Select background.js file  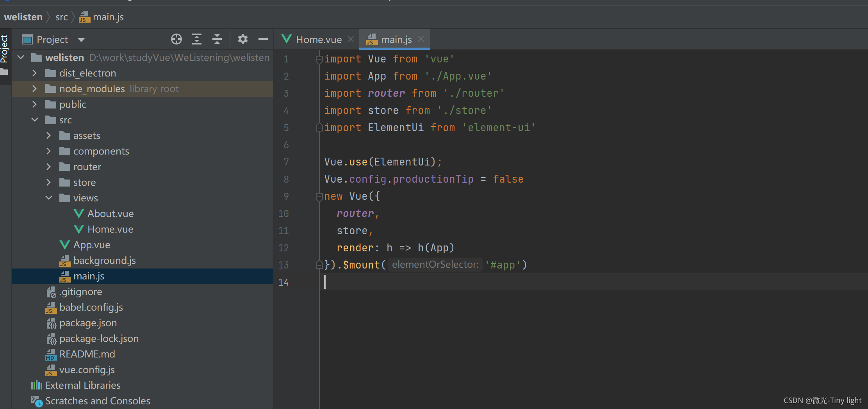[x=105, y=260]
